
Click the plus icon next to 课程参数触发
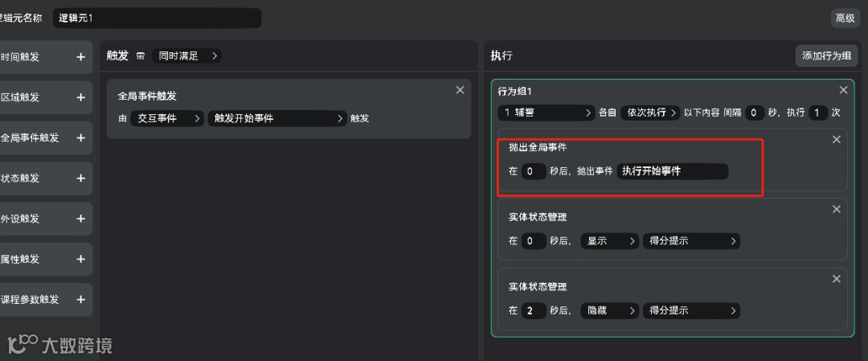click(x=80, y=299)
